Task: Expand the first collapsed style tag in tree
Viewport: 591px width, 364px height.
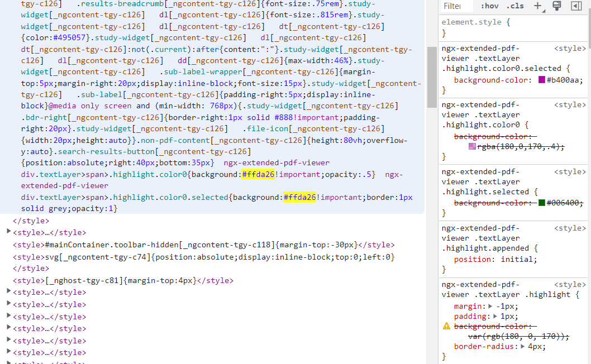Action: [8, 232]
